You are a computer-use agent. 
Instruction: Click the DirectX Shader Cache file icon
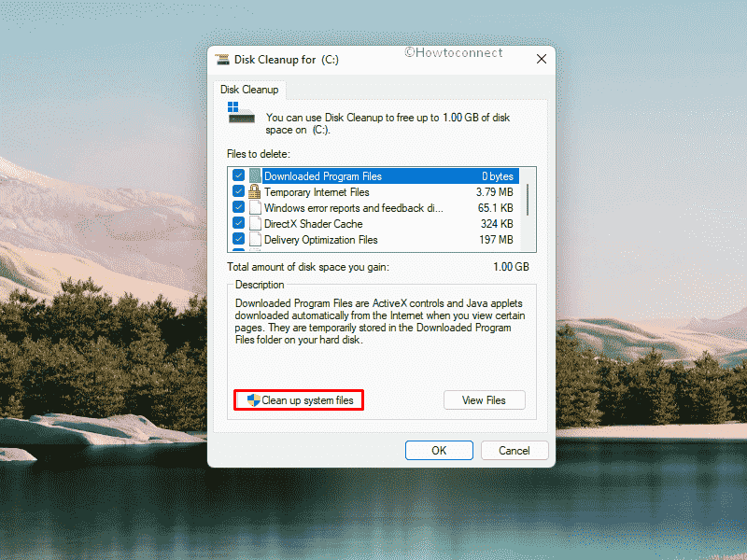pos(255,223)
